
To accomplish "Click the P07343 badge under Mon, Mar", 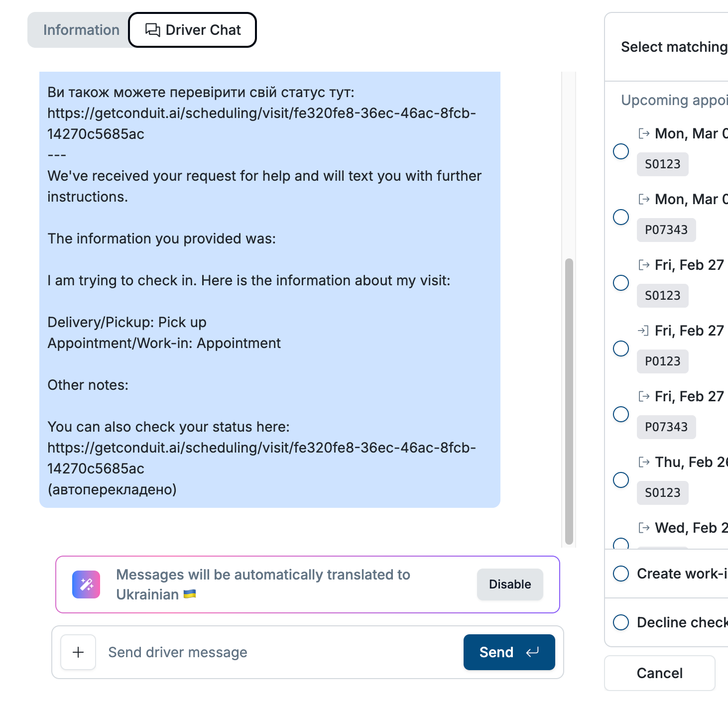I will point(666,230).
